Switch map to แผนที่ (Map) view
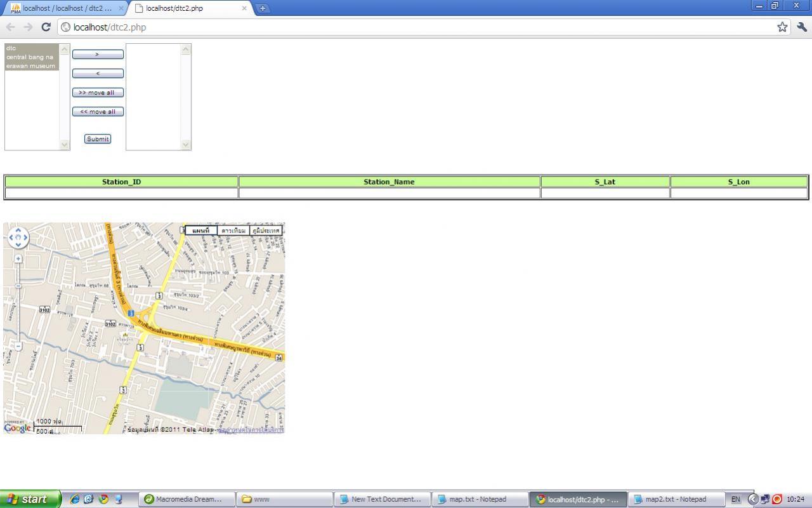The image size is (812, 508). coord(201,231)
